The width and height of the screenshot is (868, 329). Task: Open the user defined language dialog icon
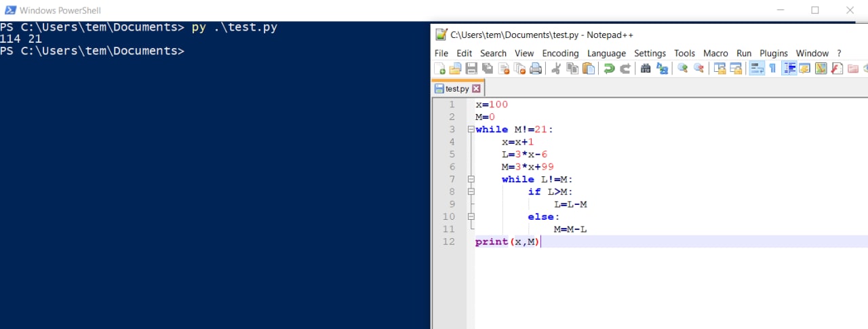tap(804, 68)
